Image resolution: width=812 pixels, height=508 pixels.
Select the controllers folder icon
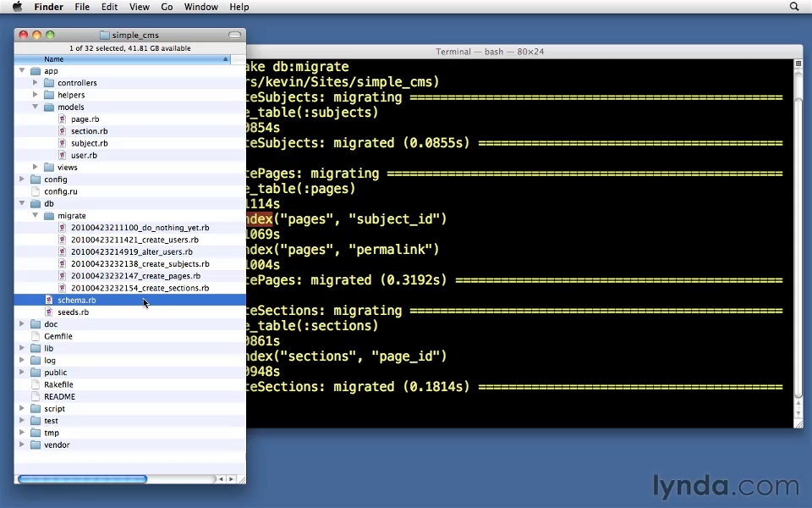click(49, 83)
